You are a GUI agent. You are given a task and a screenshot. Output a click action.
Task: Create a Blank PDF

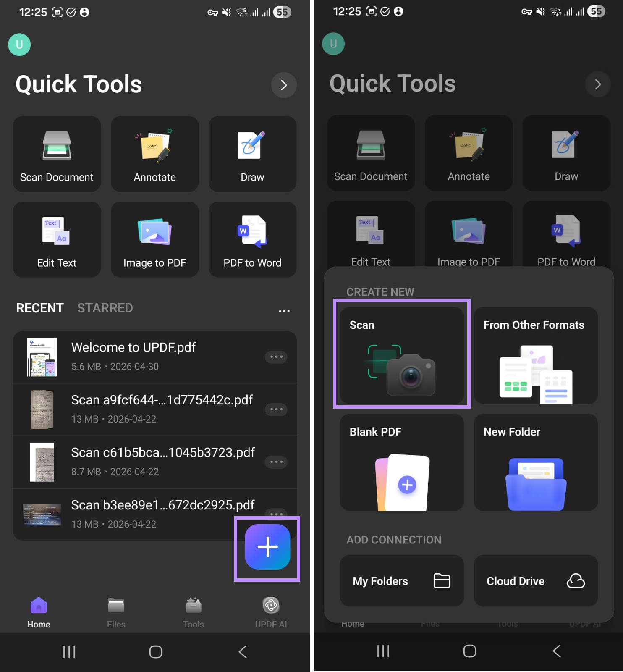point(402,462)
